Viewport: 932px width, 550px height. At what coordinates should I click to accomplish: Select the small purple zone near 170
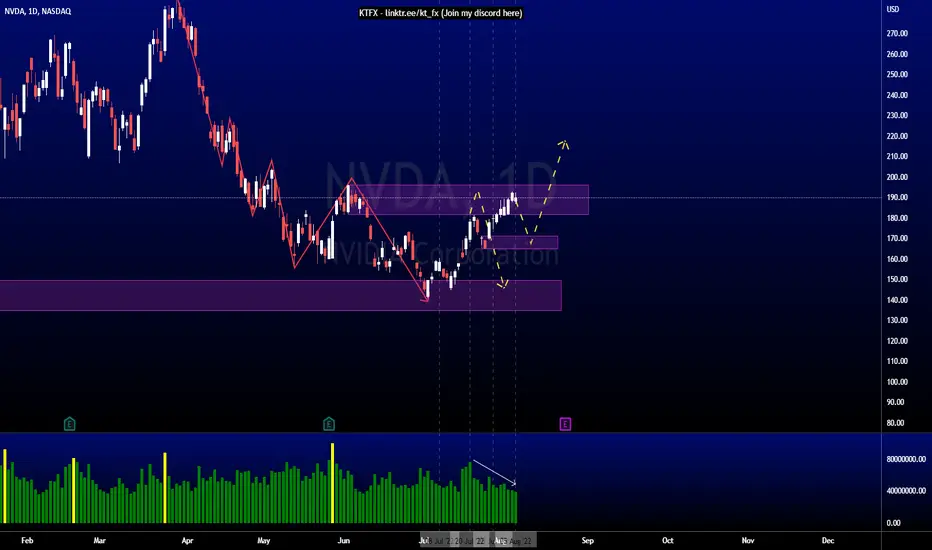tap(521, 242)
